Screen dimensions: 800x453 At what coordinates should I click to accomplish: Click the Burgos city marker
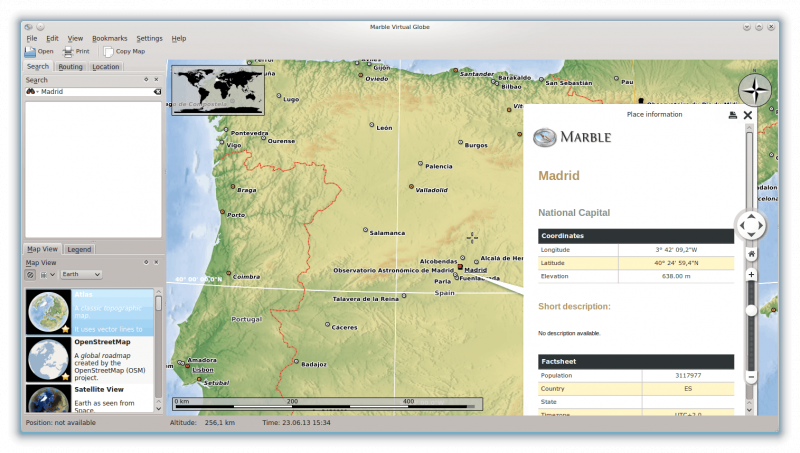(460, 142)
